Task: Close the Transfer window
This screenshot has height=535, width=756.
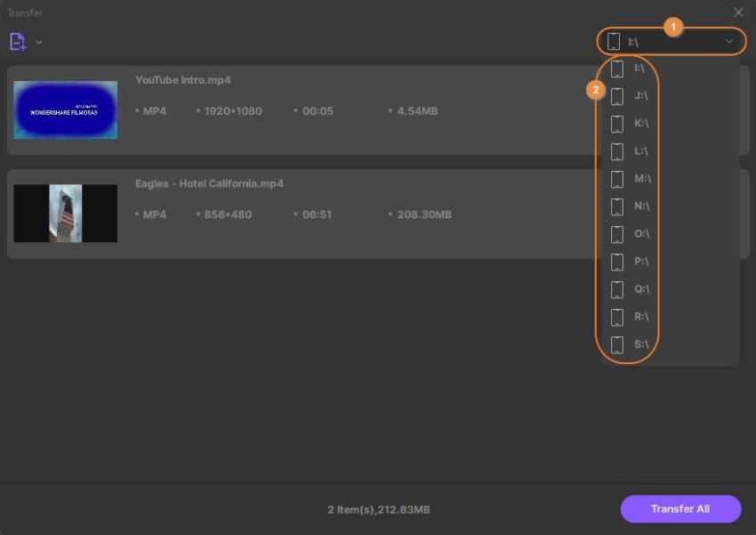Action: click(x=738, y=12)
